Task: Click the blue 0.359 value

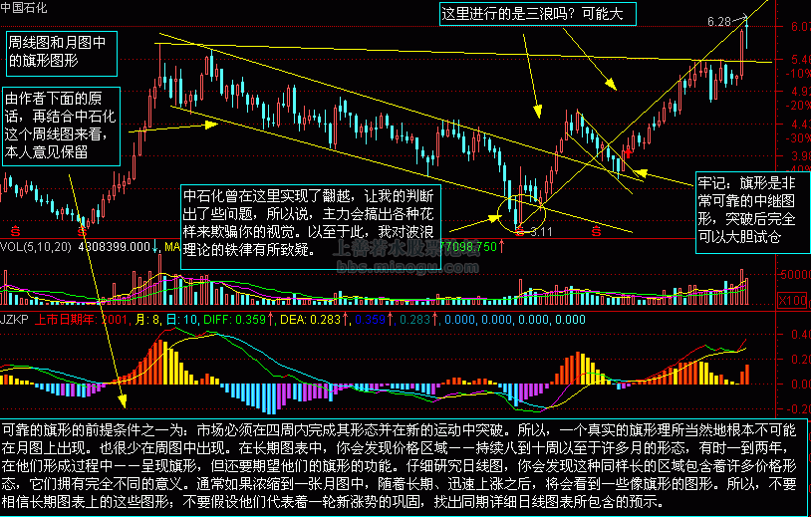Action: tap(370, 320)
